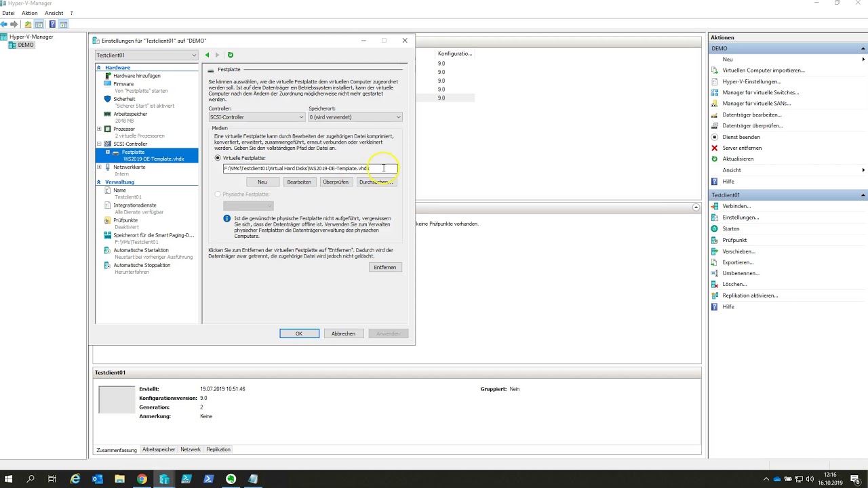Screen dimensions: 868x488
Task: Collapse the DEMO actions section
Action: click(863, 49)
